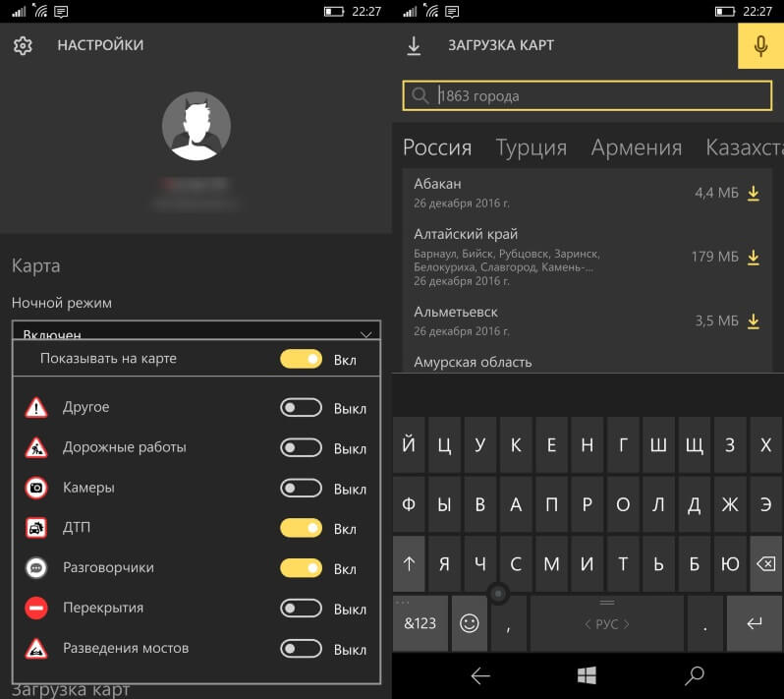The height and width of the screenshot is (699, 784).
Task: Tap the backspace key on the keyboard
Action: click(x=765, y=564)
